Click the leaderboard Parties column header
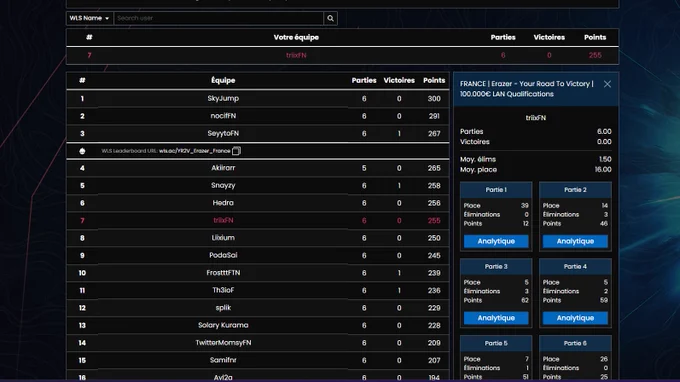Viewport: 680px width, 382px height. (x=364, y=80)
